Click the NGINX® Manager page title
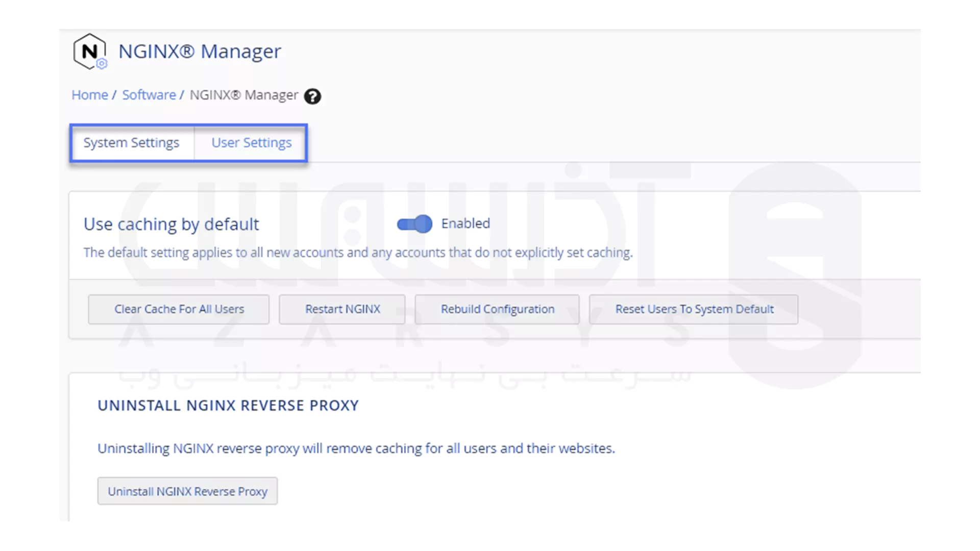 coord(200,52)
